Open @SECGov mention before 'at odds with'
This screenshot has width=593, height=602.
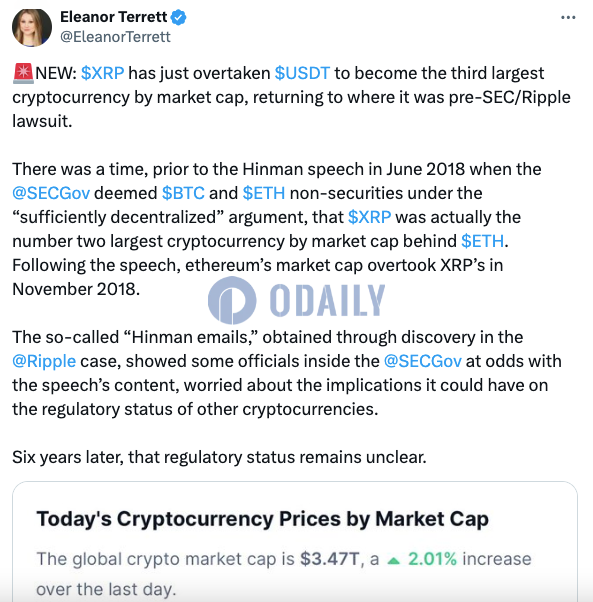(x=423, y=361)
